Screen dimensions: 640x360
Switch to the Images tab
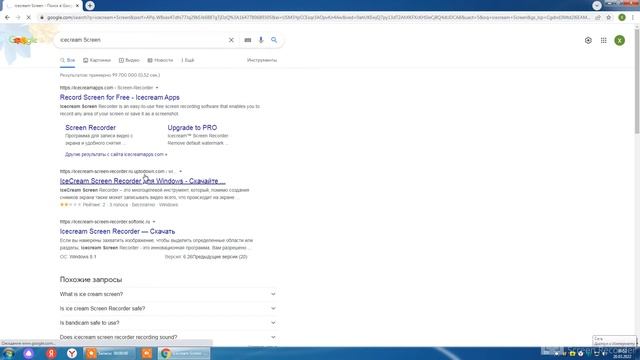(x=97, y=60)
